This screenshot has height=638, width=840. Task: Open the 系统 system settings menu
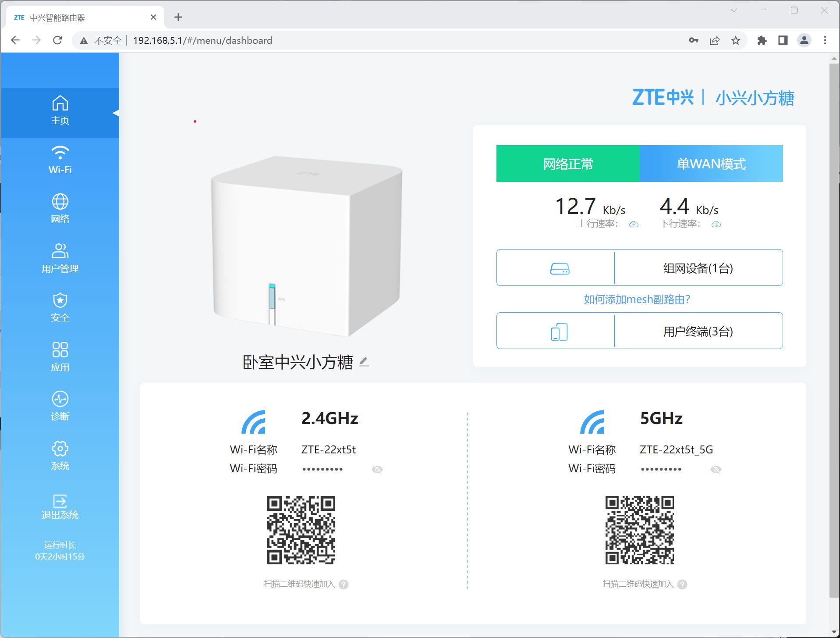click(x=60, y=456)
